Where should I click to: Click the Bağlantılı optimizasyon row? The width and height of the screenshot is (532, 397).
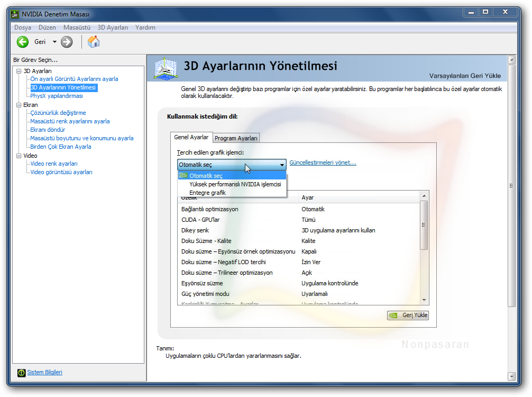299,209
